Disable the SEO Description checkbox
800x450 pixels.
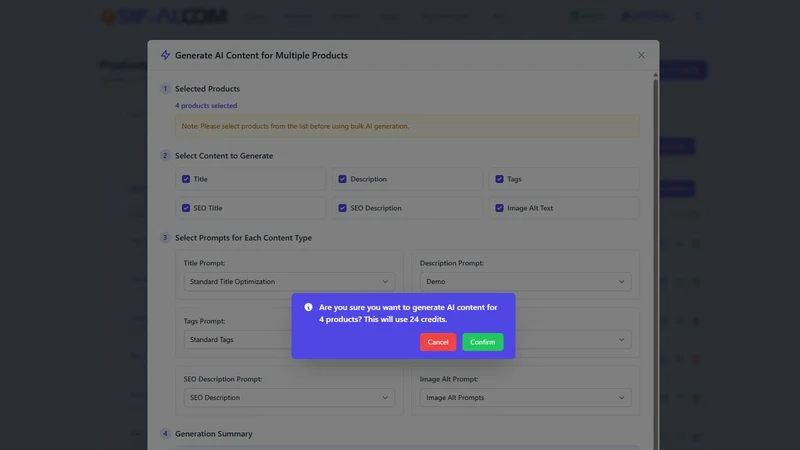tap(342, 208)
